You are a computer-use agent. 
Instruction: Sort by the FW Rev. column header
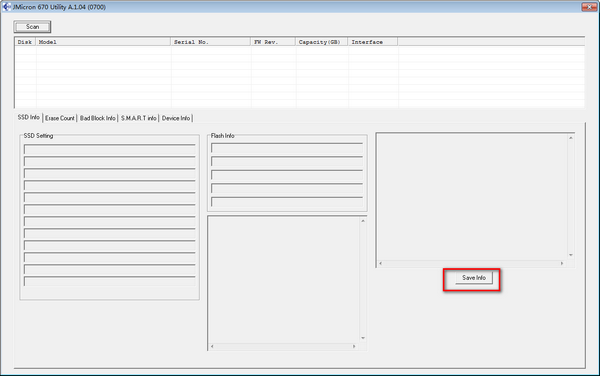click(273, 42)
